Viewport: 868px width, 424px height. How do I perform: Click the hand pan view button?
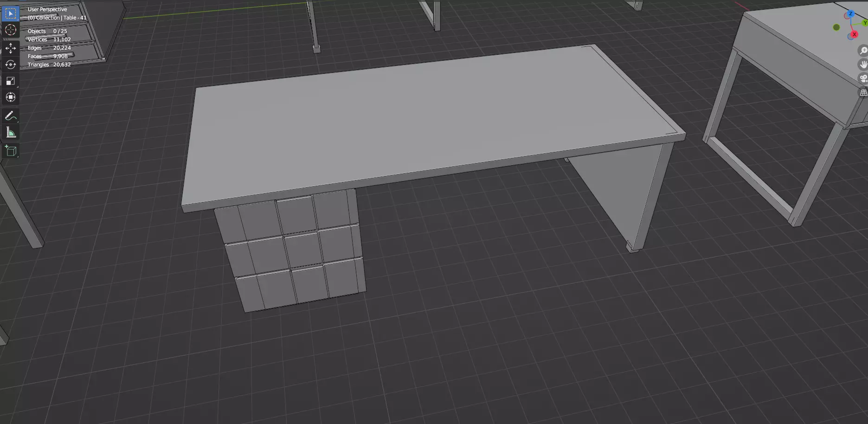pos(863,65)
